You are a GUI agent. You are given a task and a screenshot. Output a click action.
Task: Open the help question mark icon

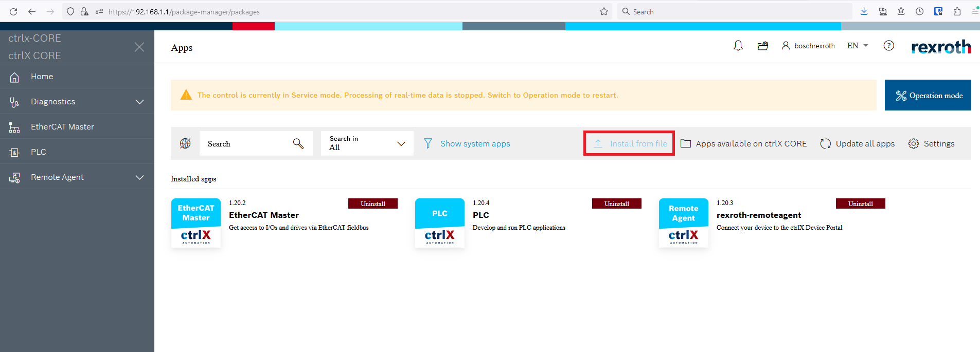point(888,46)
